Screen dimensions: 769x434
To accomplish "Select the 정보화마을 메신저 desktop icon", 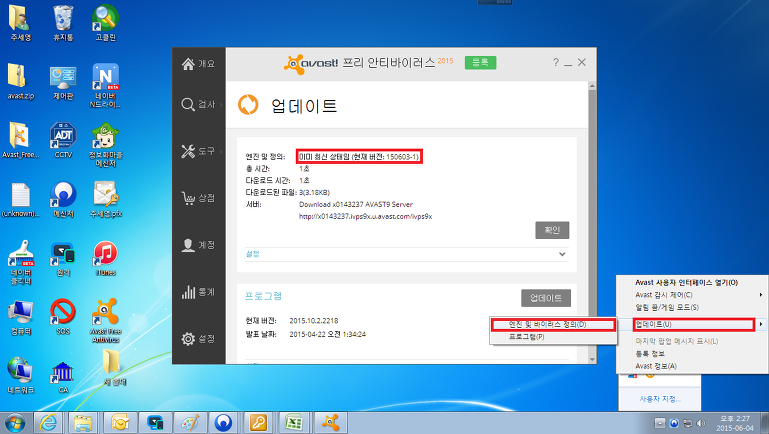I will click(105, 144).
